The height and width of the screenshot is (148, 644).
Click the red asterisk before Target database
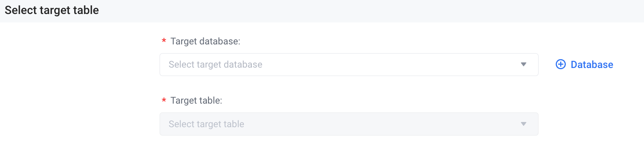164,41
